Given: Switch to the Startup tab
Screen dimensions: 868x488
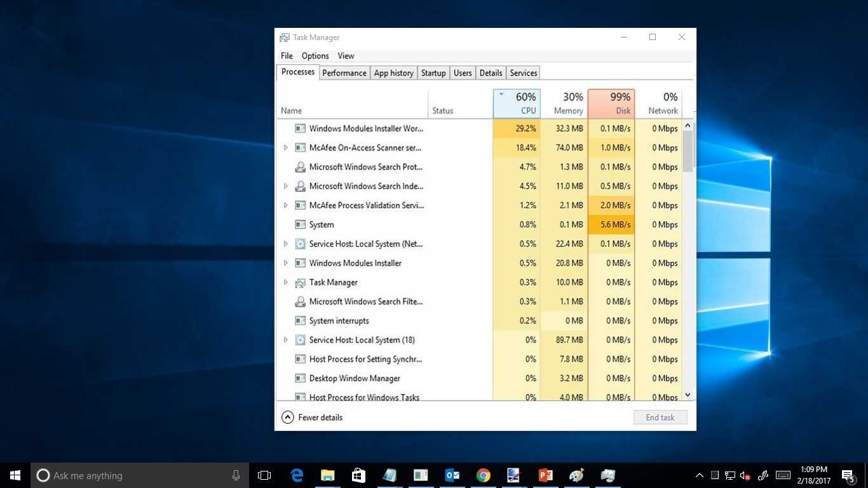Looking at the screenshot, I should [x=433, y=73].
